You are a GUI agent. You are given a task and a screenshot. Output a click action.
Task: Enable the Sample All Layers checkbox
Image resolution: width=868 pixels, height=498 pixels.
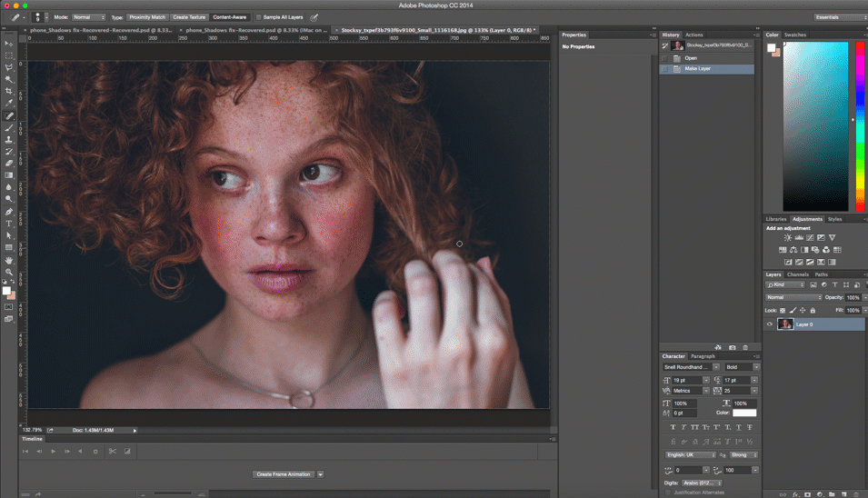258,17
